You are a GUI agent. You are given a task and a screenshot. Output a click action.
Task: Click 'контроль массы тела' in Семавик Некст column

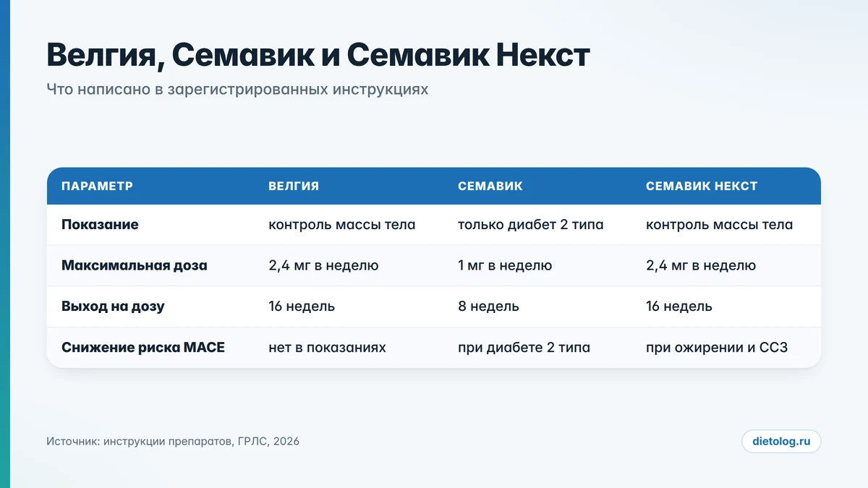(720, 225)
